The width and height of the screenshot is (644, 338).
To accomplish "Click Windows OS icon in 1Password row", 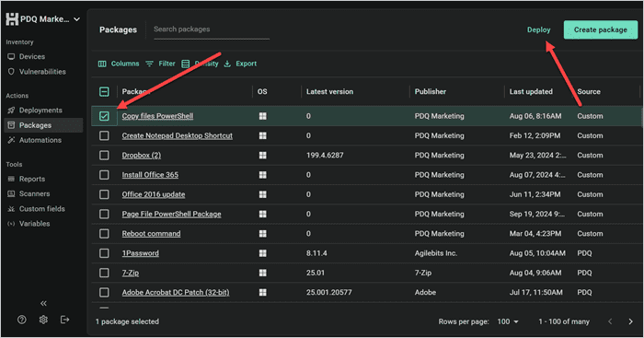I will pos(263,253).
